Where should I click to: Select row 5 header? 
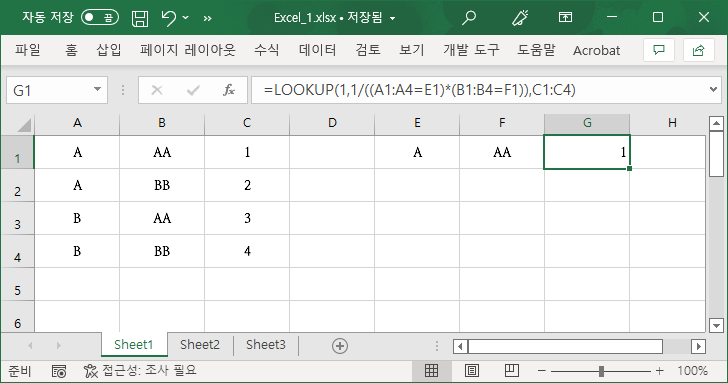point(17,284)
